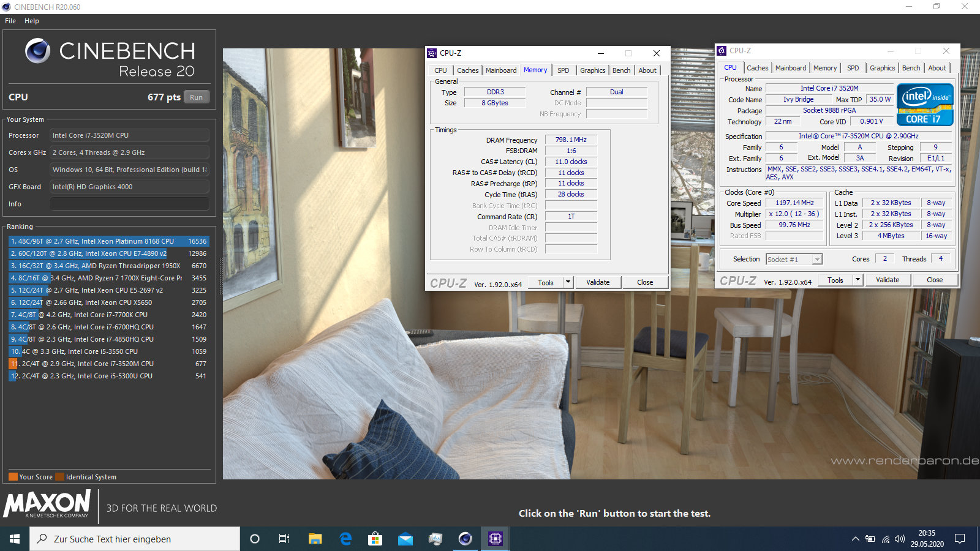The height and width of the screenshot is (551, 980).
Task: Switch to CPU tab in Memory CPU-Z window
Action: (x=441, y=70)
